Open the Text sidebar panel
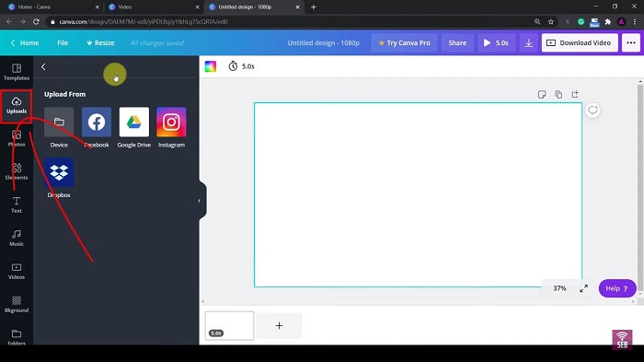The width and height of the screenshot is (644, 362). [17, 204]
